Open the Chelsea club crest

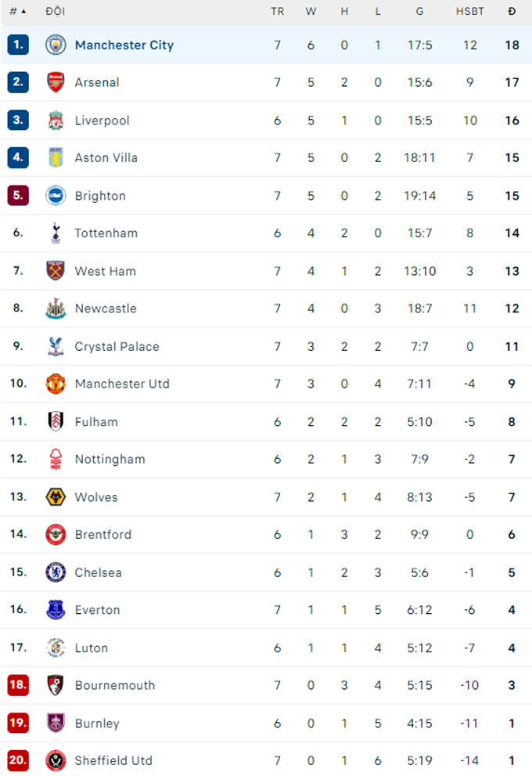coord(56,572)
